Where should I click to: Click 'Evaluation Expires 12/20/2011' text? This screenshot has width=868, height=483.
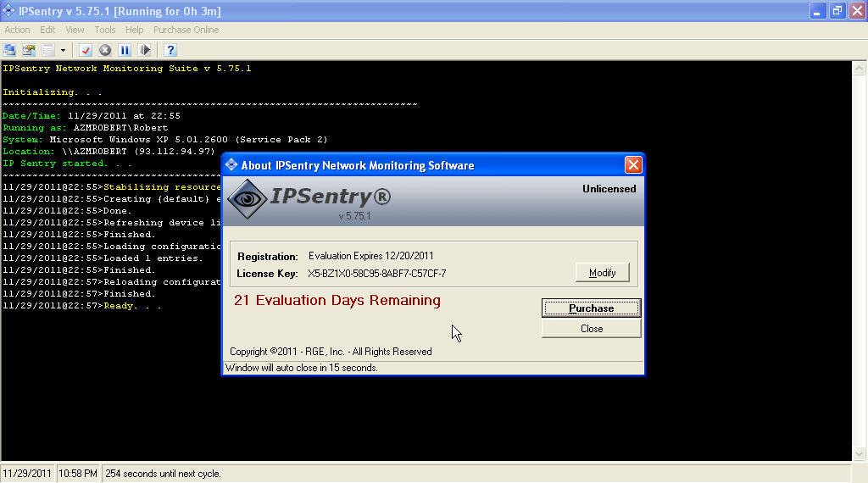coord(371,256)
